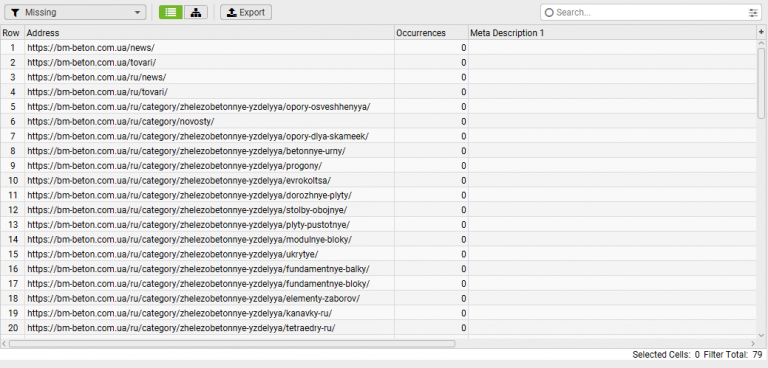
Task: Sort by Row column header
Action: tap(12, 33)
